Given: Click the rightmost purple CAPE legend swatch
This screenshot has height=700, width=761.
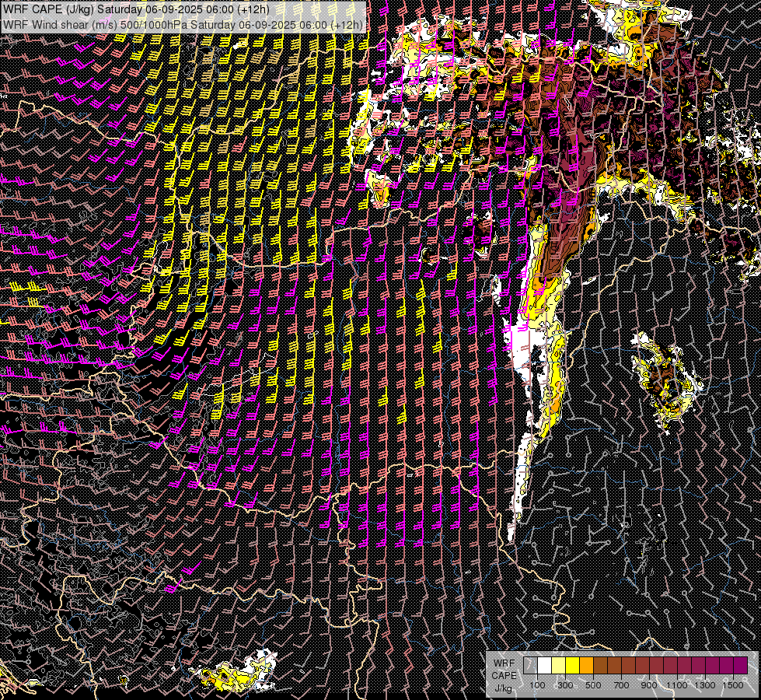Looking at the screenshot, I should [x=741, y=665].
